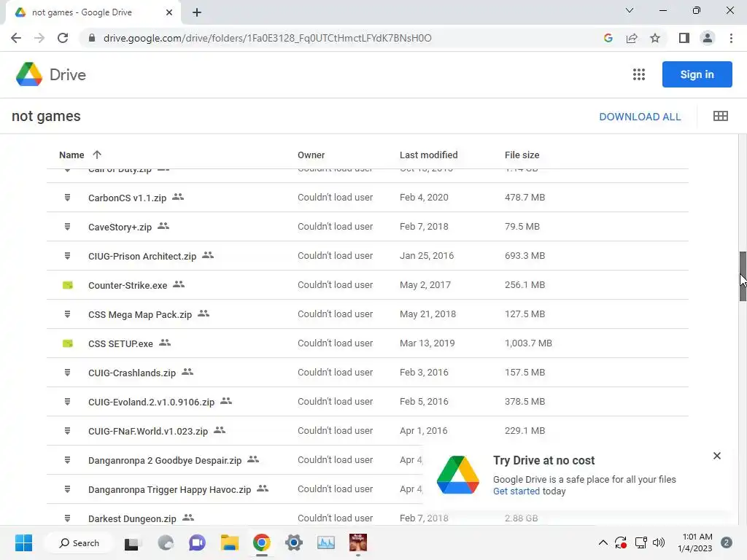Click the Last modified column header
747x560 pixels.
click(x=428, y=155)
